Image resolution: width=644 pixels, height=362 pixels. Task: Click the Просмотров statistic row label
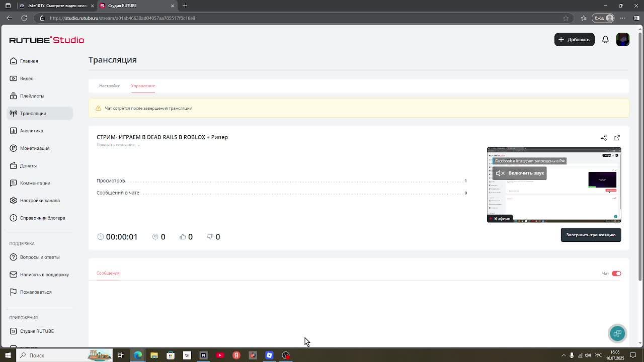click(x=111, y=180)
